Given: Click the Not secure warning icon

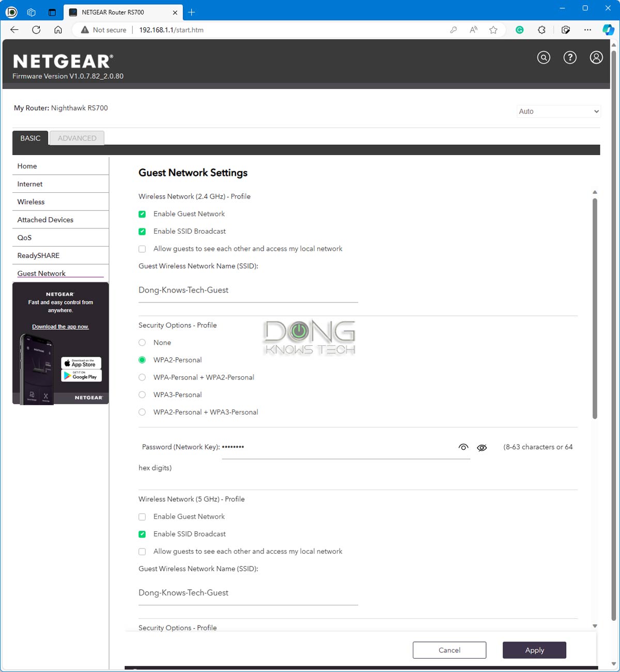Looking at the screenshot, I should click(85, 30).
